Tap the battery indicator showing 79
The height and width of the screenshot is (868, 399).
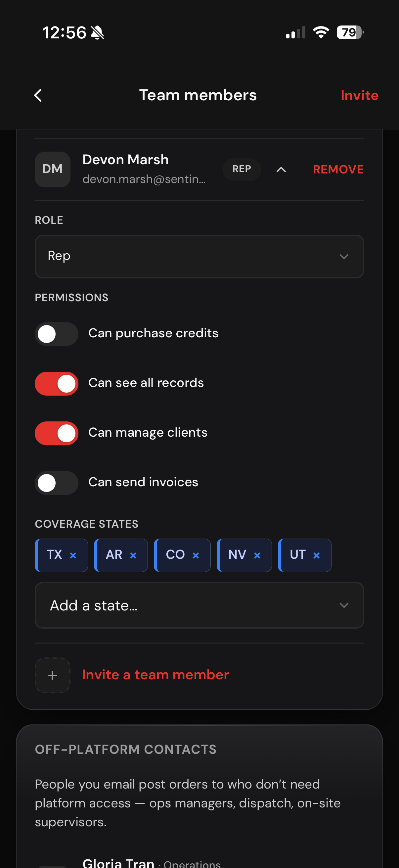coord(350,32)
